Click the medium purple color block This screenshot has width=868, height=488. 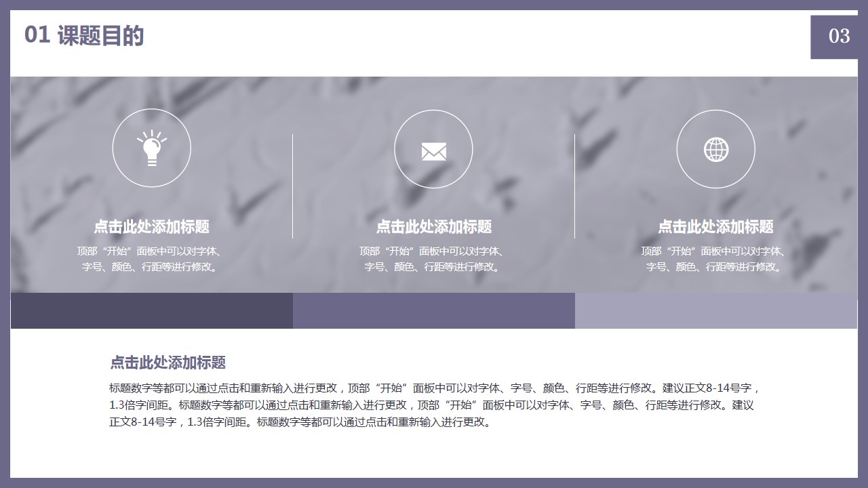434,310
